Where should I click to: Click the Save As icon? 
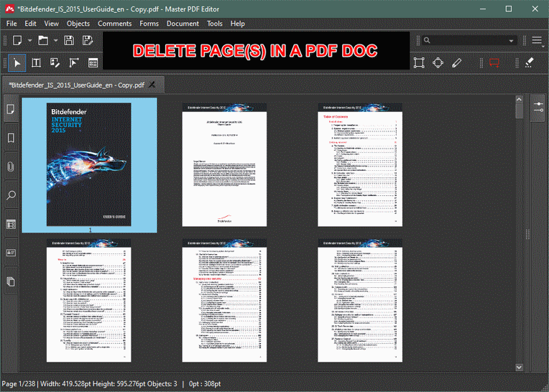[x=87, y=40]
